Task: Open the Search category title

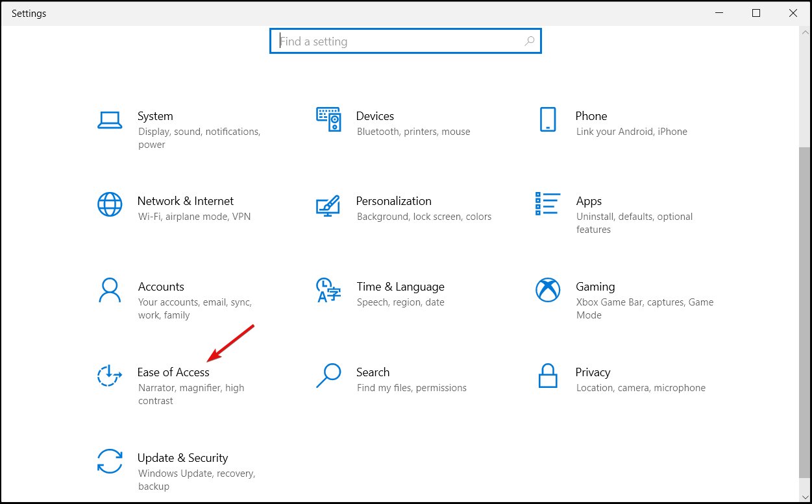Action: (373, 372)
